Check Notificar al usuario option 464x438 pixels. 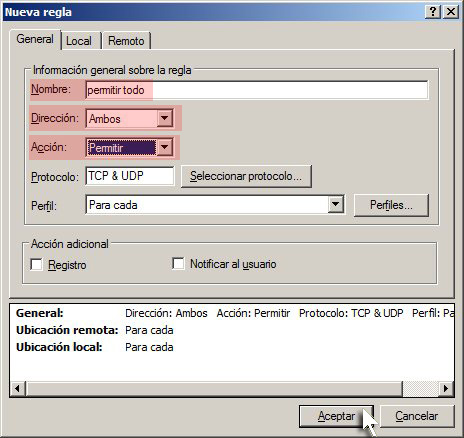[178, 263]
